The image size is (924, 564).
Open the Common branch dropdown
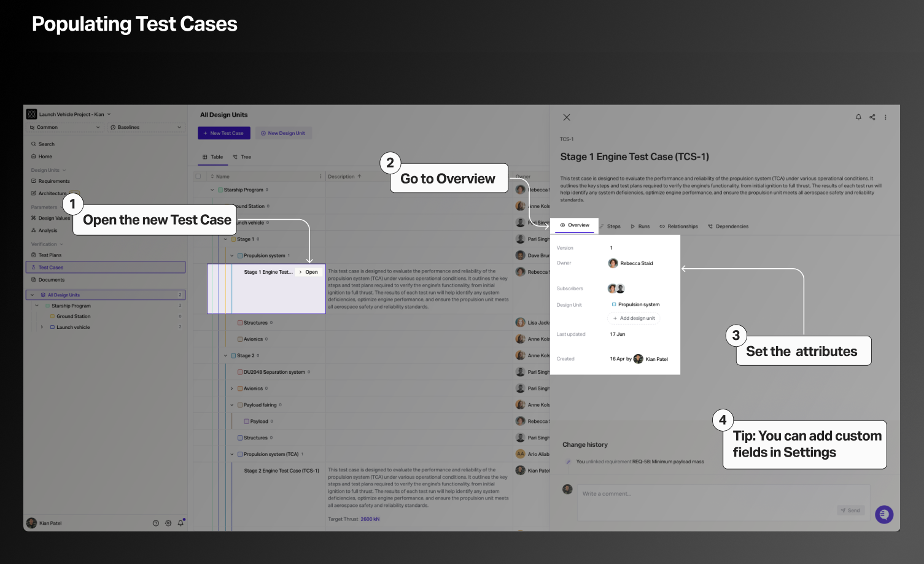[64, 127]
